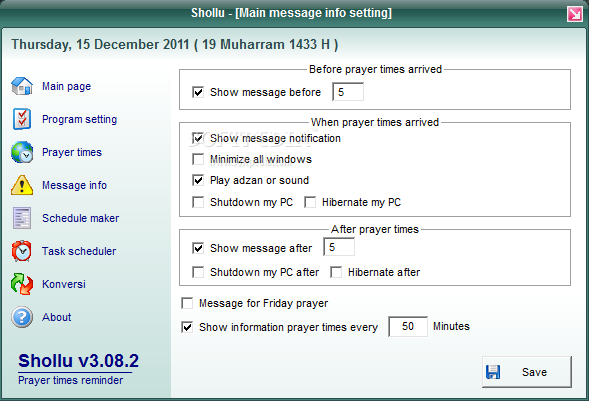
Task: Click the After prayer times heading
Action: coord(375,229)
